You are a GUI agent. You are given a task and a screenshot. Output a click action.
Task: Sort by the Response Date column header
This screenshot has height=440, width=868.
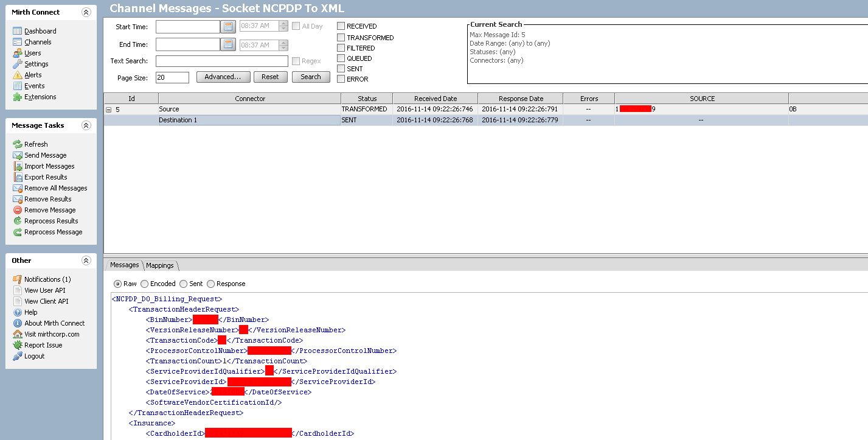tap(520, 99)
